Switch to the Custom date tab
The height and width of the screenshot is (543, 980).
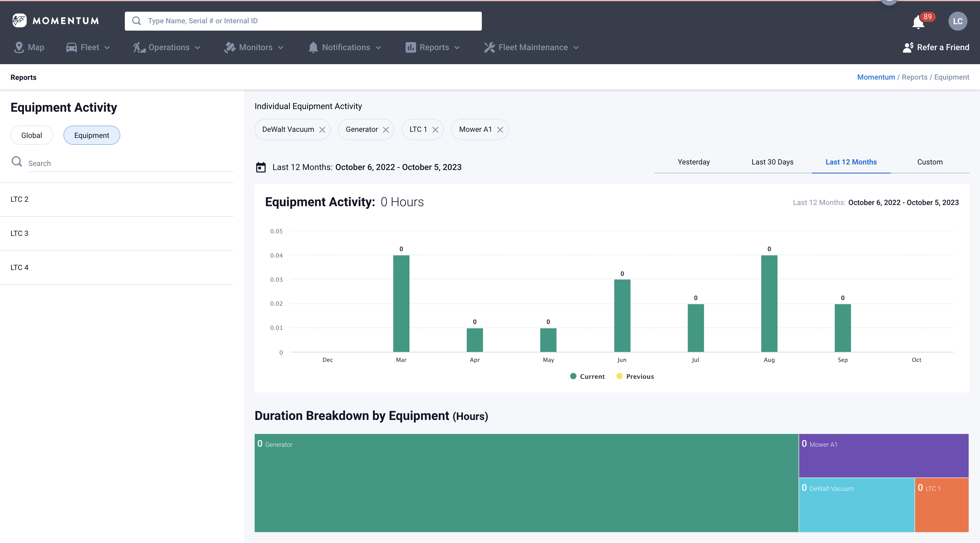[930, 162]
